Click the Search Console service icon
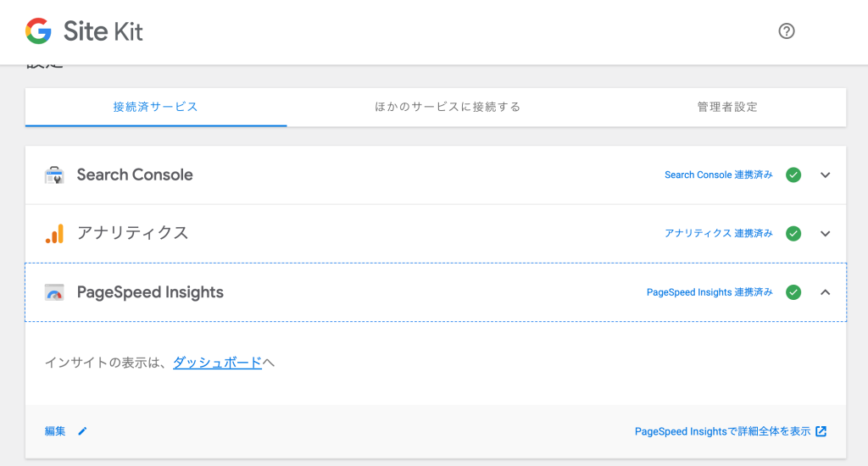 point(54,175)
